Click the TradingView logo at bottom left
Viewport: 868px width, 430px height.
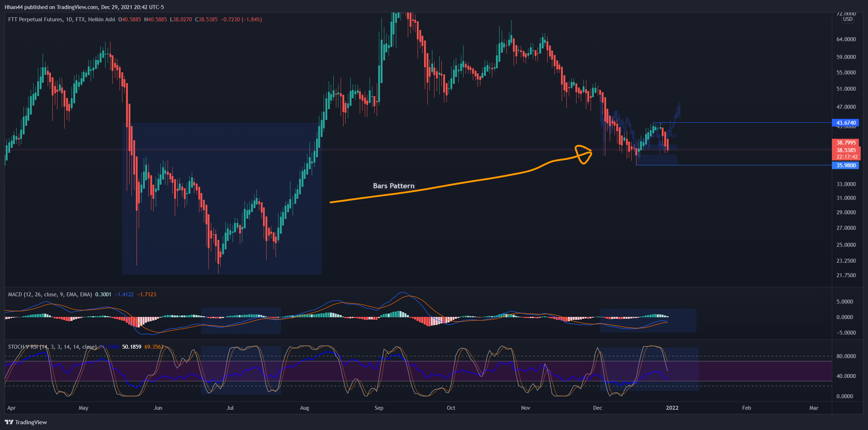[26, 422]
